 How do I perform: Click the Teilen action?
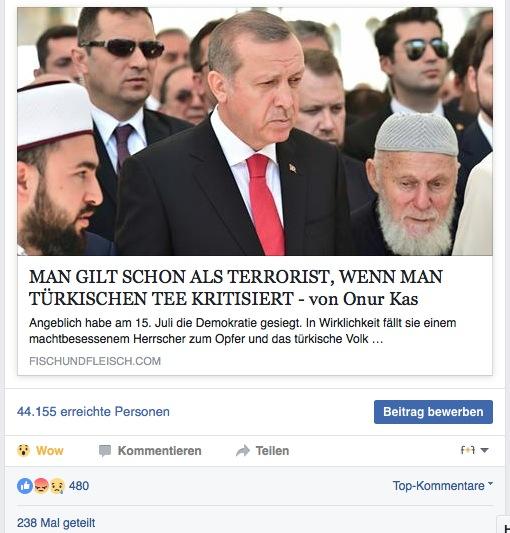(x=272, y=451)
